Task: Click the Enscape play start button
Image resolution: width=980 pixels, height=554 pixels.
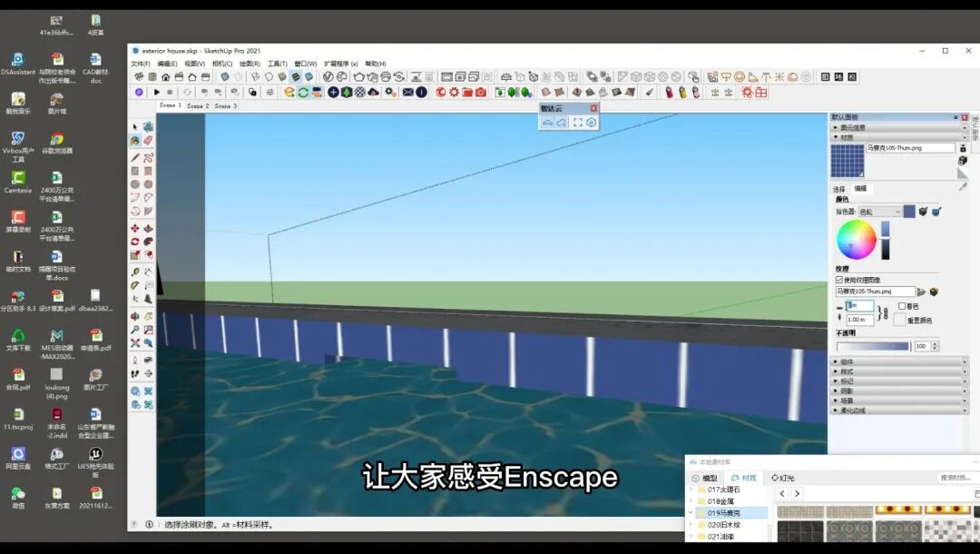Action: (156, 92)
